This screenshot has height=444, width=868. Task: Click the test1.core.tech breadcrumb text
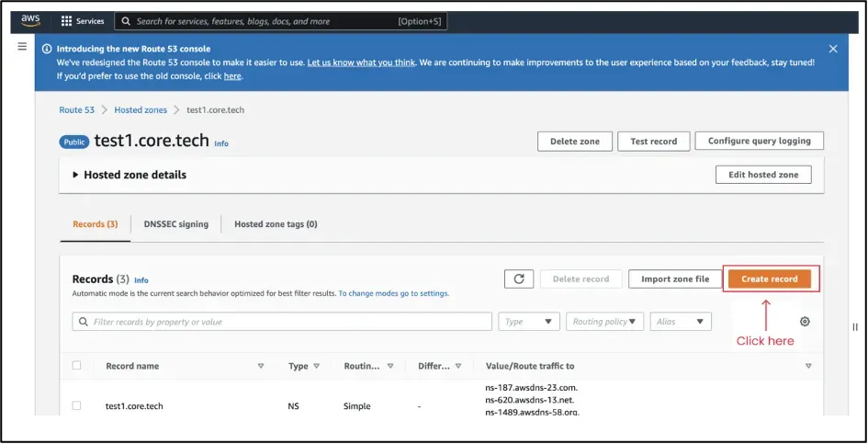click(215, 109)
